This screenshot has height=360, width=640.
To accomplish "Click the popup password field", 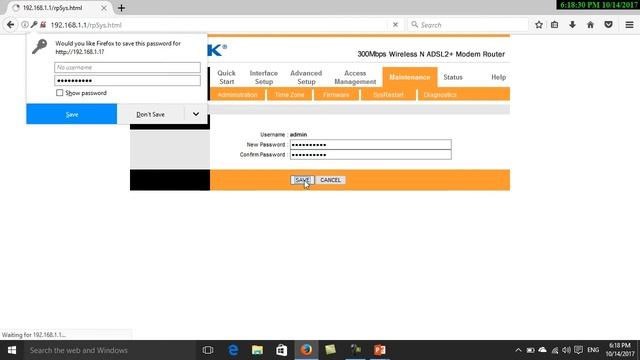I will [127, 80].
